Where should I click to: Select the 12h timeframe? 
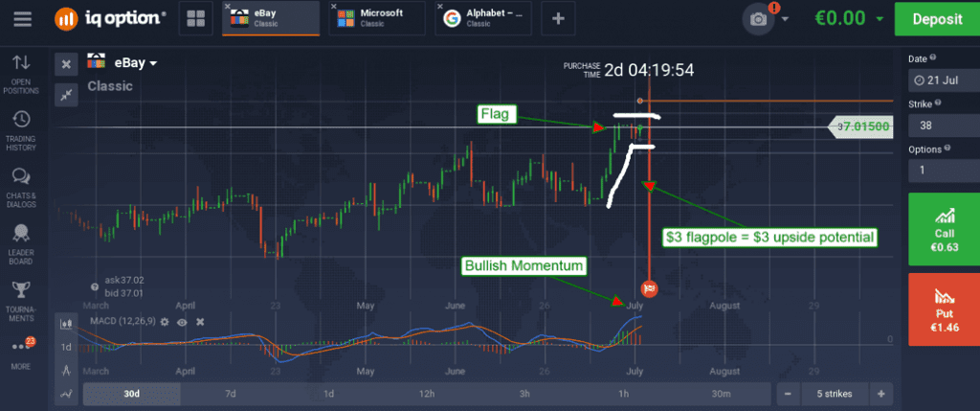426,394
